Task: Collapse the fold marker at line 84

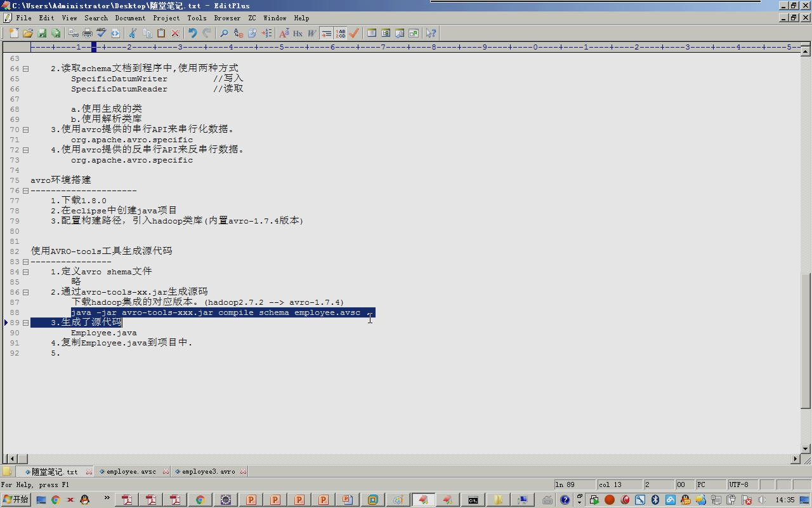Action: pyautogui.click(x=26, y=272)
